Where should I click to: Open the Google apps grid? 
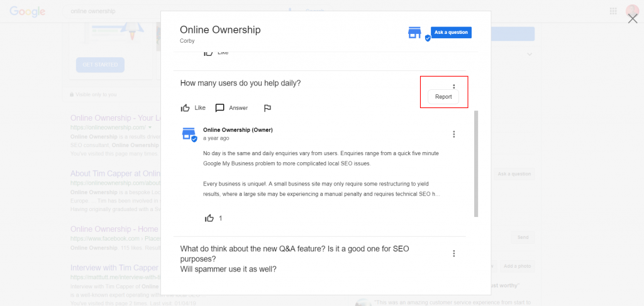[613, 11]
